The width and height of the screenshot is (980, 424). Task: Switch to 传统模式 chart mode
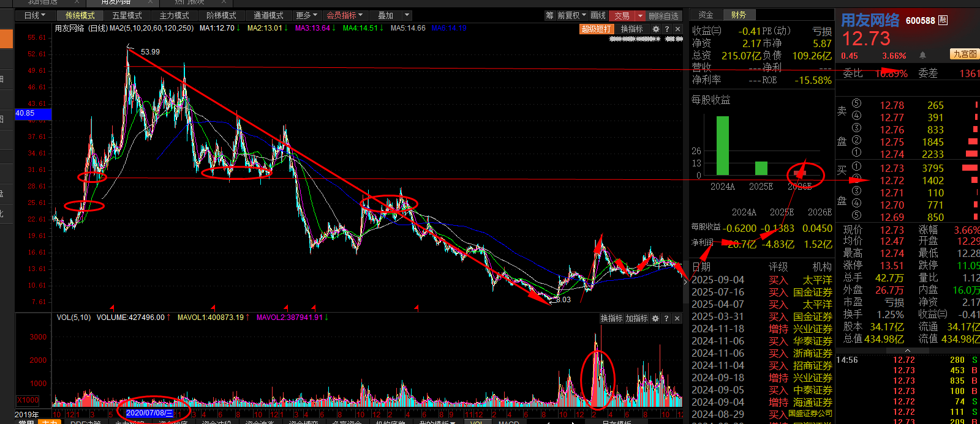pyautogui.click(x=80, y=15)
